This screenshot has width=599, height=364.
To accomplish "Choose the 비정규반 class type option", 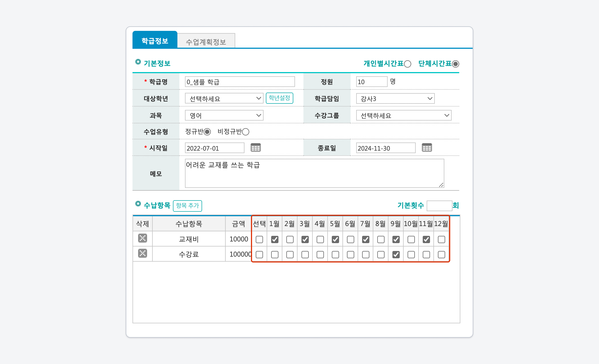I will [246, 132].
